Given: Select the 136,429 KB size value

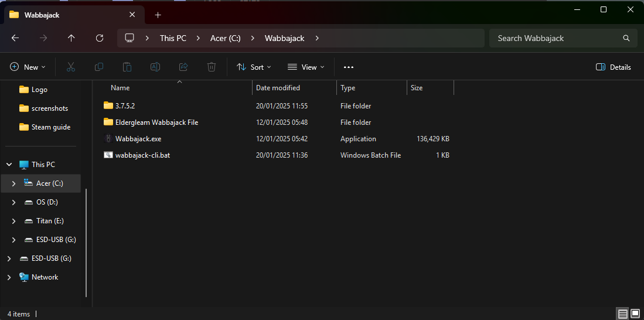Looking at the screenshot, I should click(x=433, y=139).
